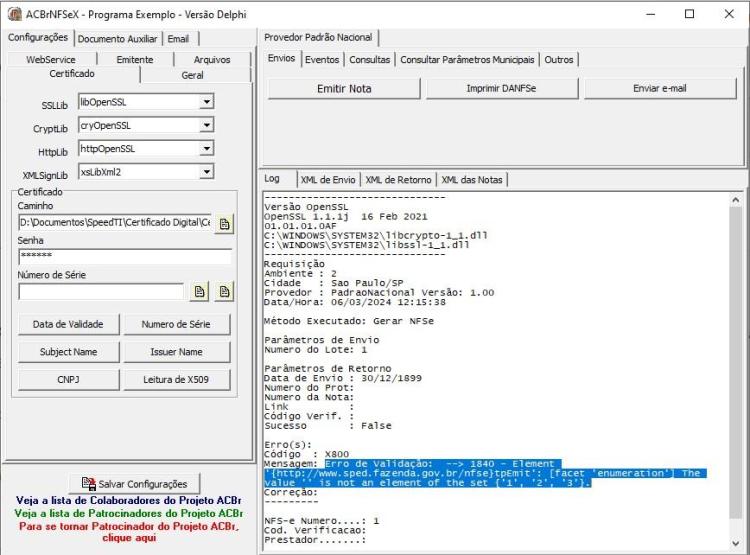Maximize the ACBrNFSeX window
Image resolution: width=750 pixels, height=555 pixels.
click(x=689, y=14)
